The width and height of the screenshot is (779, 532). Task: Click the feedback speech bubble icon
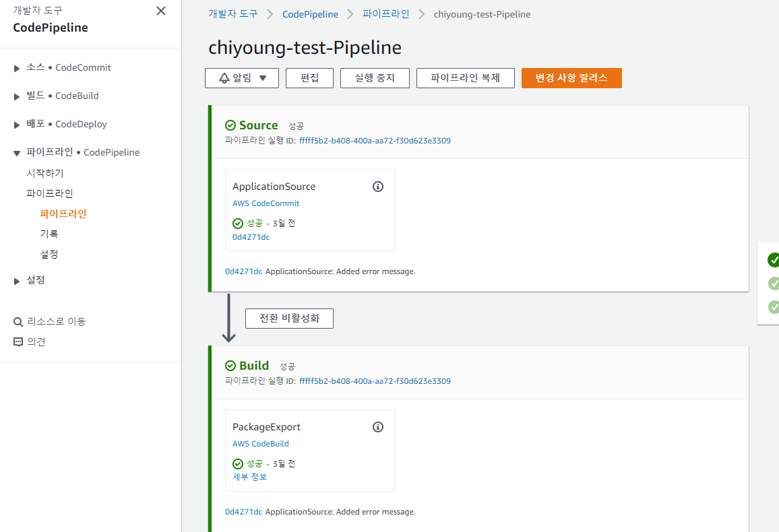(x=18, y=342)
